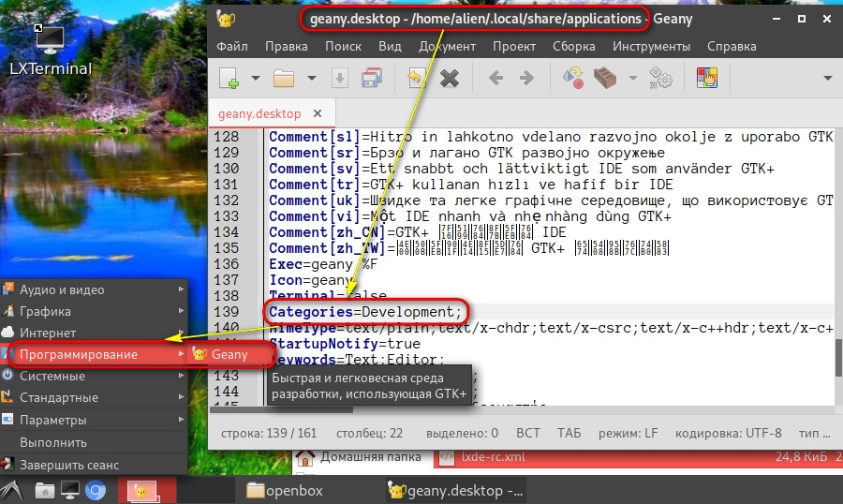
Task: Open Инструменты menu
Action: (652, 46)
